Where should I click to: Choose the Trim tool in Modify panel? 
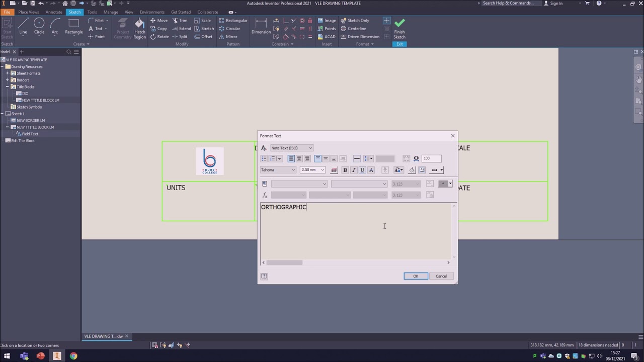coord(180,21)
